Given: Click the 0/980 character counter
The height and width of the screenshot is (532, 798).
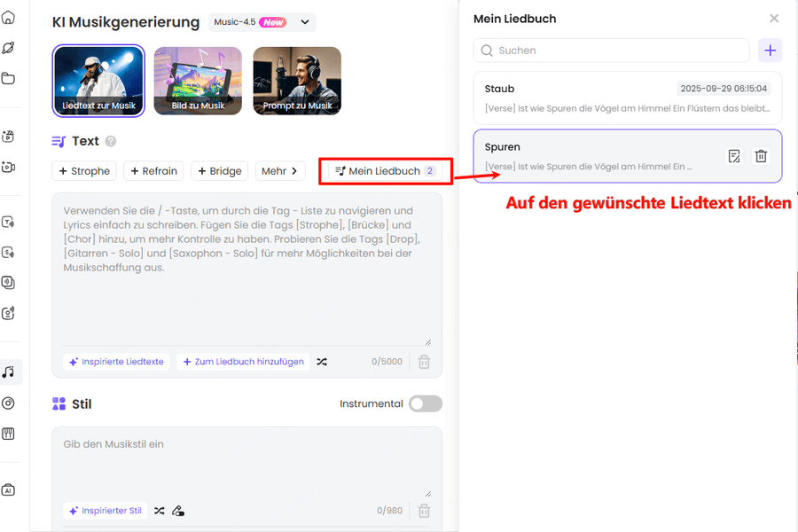Looking at the screenshot, I should tap(390, 511).
